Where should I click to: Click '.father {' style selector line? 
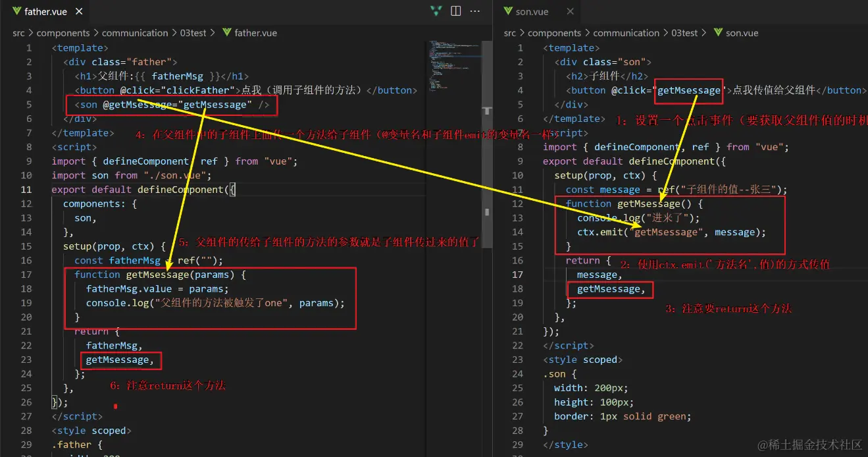pyautogui.click(x=78, y=444)
